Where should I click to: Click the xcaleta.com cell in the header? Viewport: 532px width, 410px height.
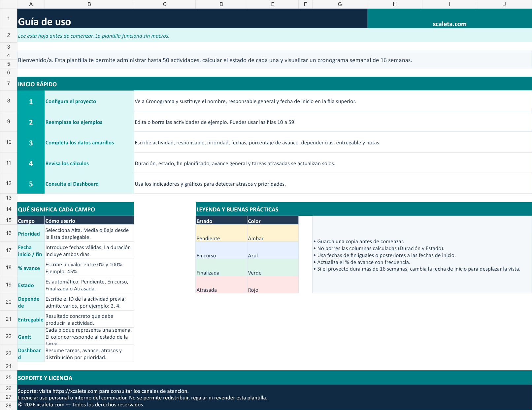(x=449, y=19)
